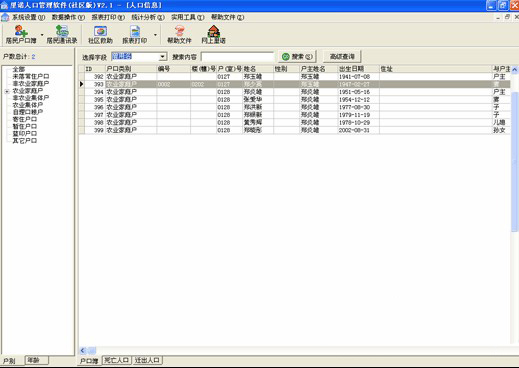519x368 pixels.
Task: Click the 搜索 search button
Action: [x=297, y=57]
